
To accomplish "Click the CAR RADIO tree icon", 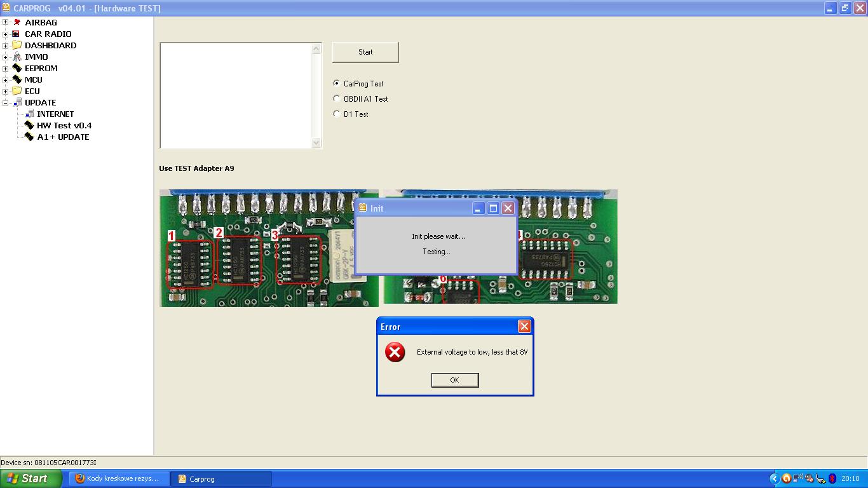I will (17, 34).
